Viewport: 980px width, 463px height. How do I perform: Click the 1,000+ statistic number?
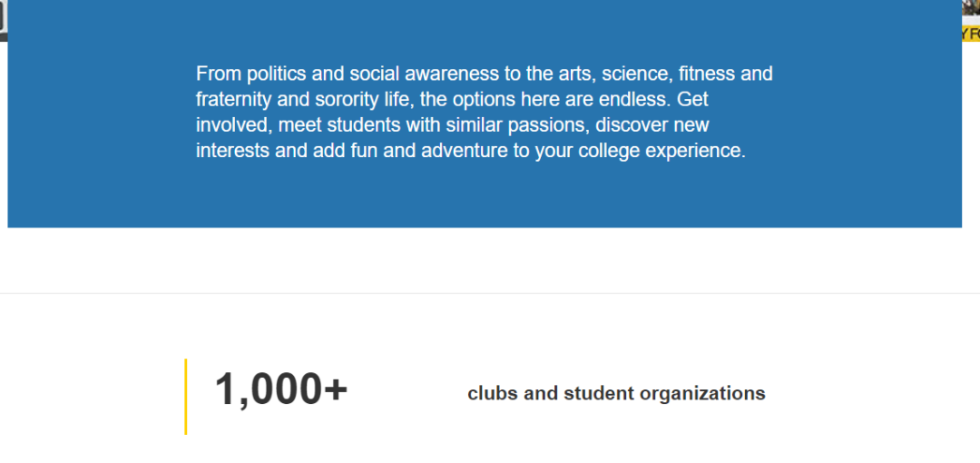[280, 390]
